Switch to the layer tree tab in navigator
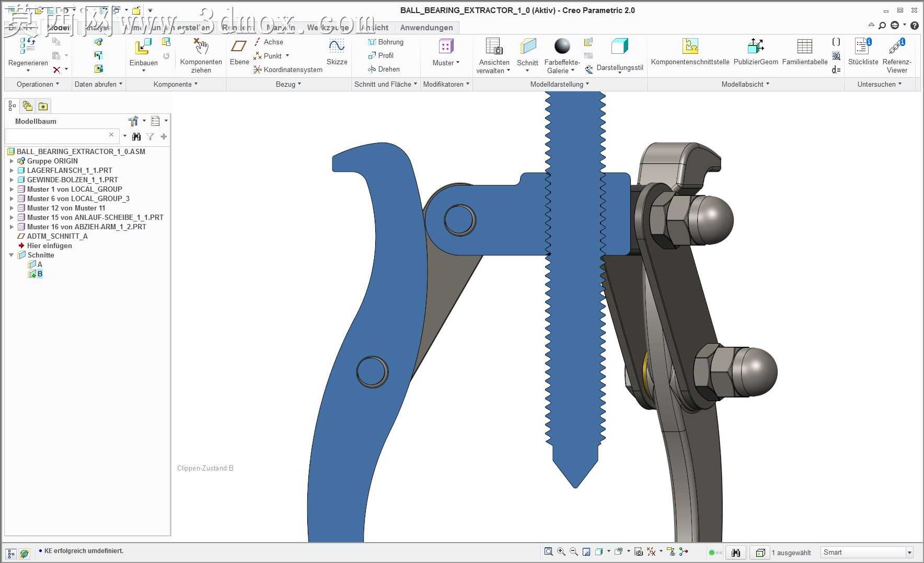Screen dimensions: 924x563 pos(27,106)
